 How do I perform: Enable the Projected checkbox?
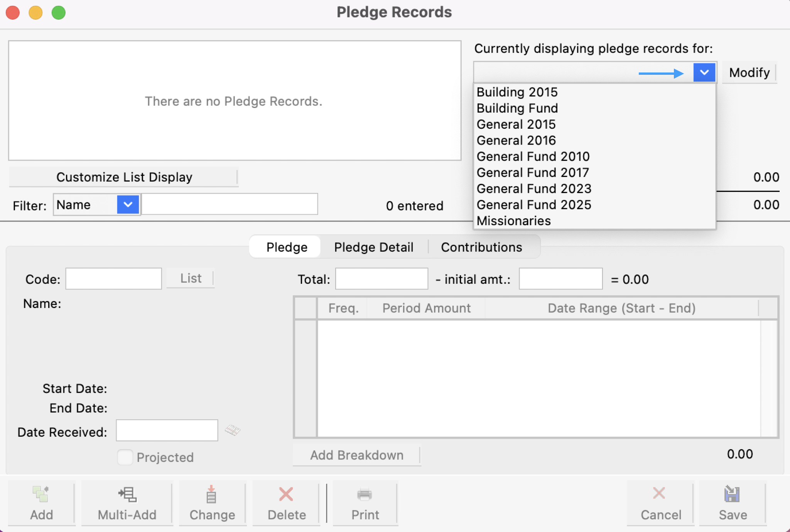(125, 457)
